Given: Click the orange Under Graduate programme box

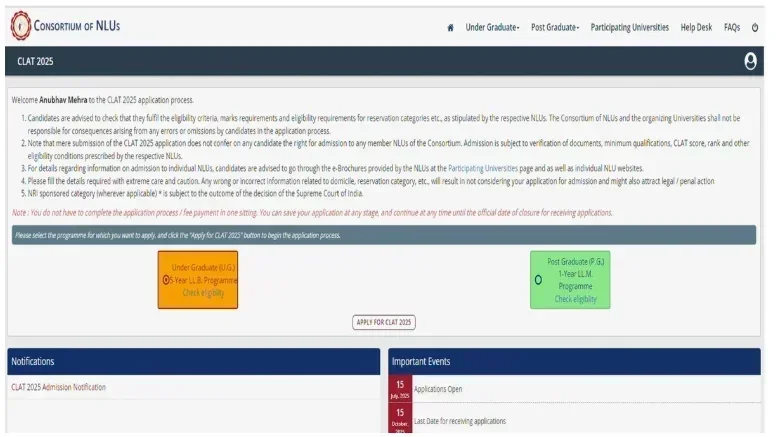Looking at the screenshot, I should coord(198,266).
